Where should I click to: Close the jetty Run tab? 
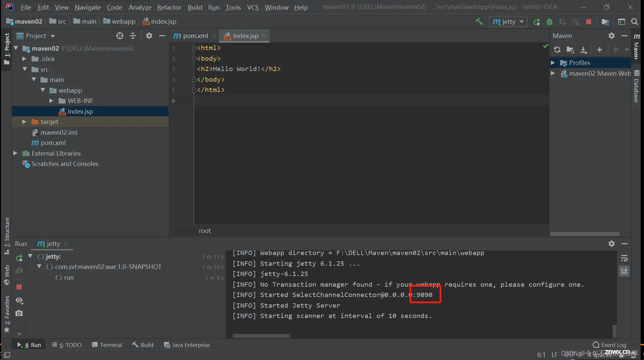(x=66, y=244)
